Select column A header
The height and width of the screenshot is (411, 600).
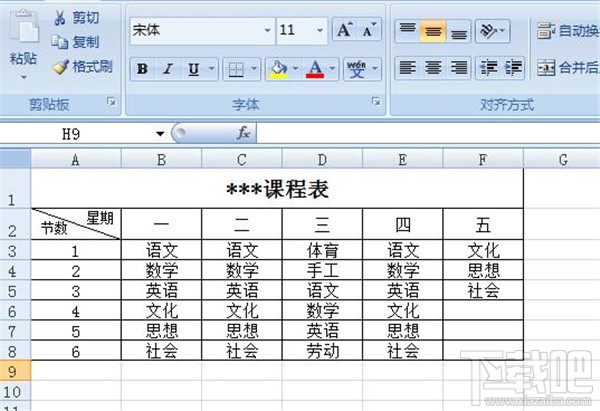pyautogui.click(x=76, y=160)
